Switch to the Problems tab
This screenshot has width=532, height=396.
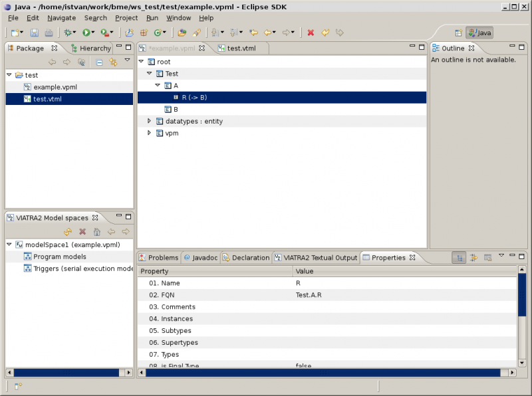[159, 258]
